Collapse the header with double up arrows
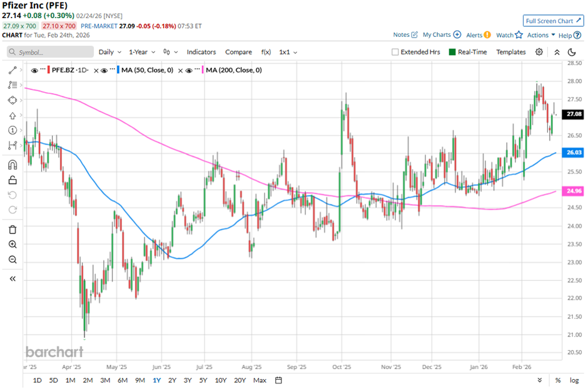This screenshot has height=391, width=588. (x=557, y=52)
